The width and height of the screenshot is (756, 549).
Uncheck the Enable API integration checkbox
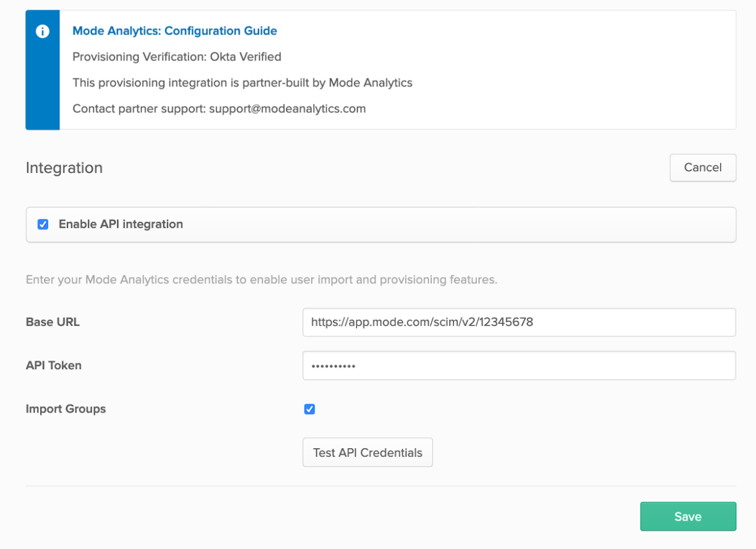pyautogui.click(x=43, y=224)
